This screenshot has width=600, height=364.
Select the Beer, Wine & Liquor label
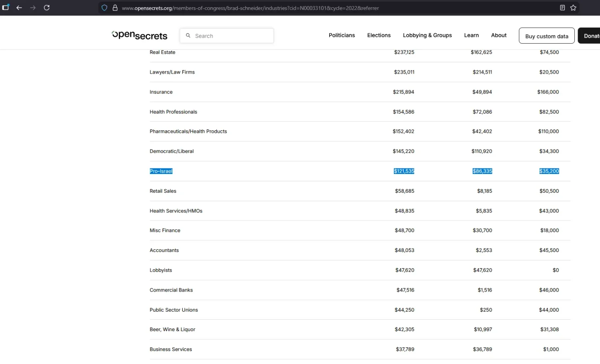click(x=172, y=330)
